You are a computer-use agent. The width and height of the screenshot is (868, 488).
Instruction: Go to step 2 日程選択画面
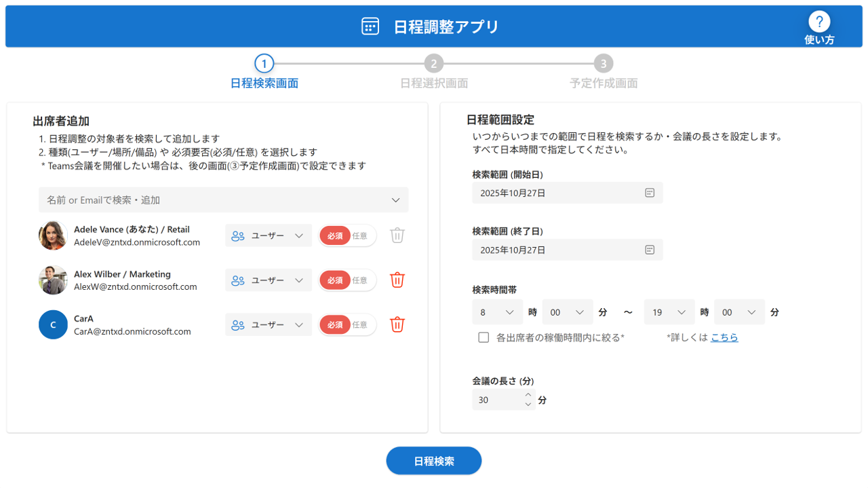pyautogui.click(x=433, y=64)
